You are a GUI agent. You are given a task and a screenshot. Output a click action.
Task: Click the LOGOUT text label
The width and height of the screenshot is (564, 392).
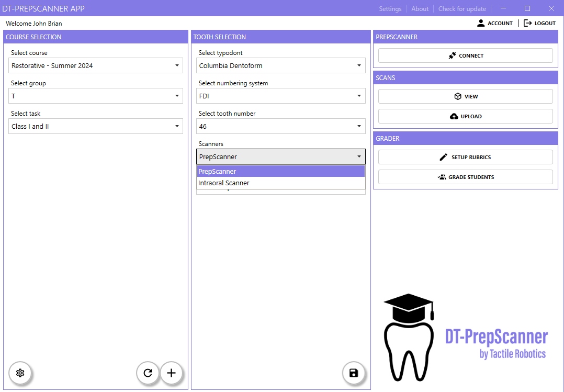coord(545,24)
